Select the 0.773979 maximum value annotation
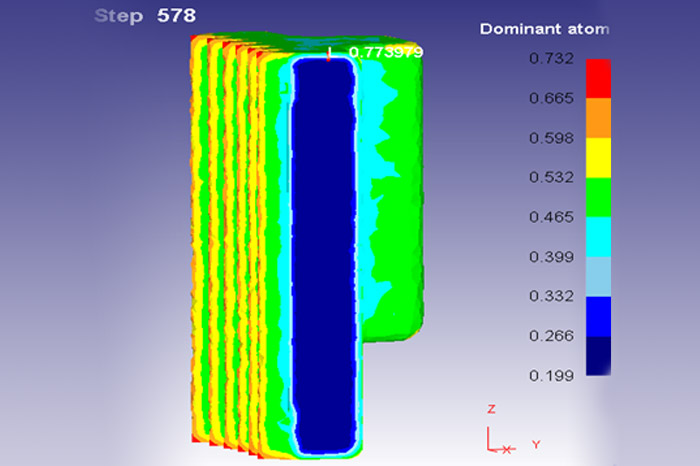700x466 pixels. (386, 51)
